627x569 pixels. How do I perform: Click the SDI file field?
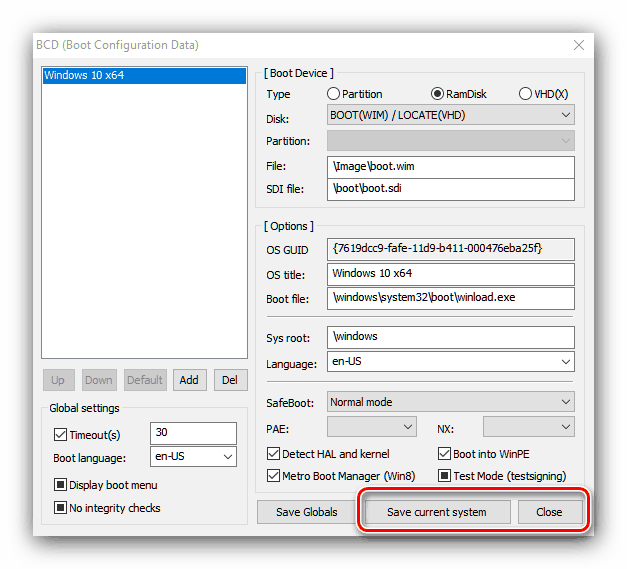(x=451, y=189)
